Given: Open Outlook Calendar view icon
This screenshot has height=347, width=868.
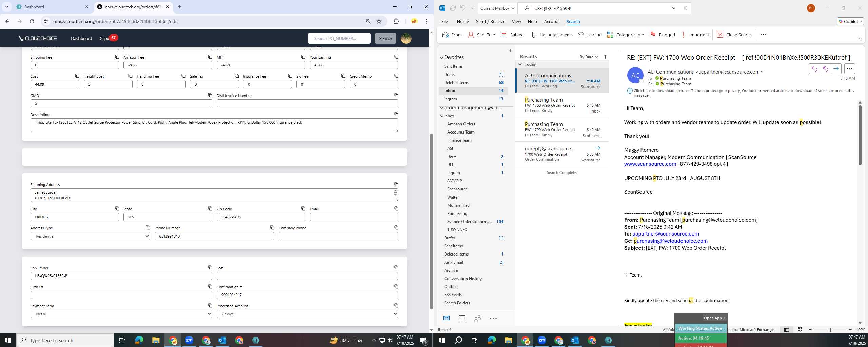Looking at the screenshot, I should (462, 318).
